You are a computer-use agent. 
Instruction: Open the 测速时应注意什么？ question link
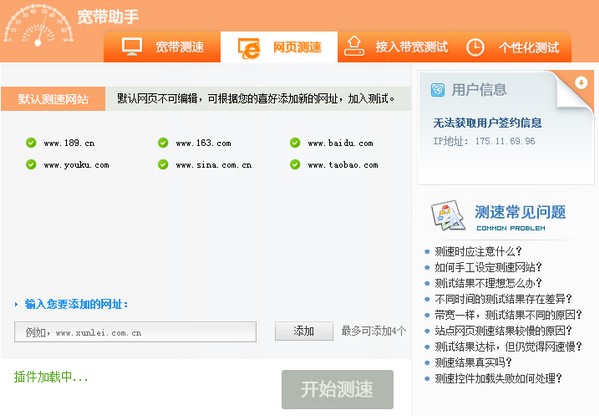coord(478,251)
